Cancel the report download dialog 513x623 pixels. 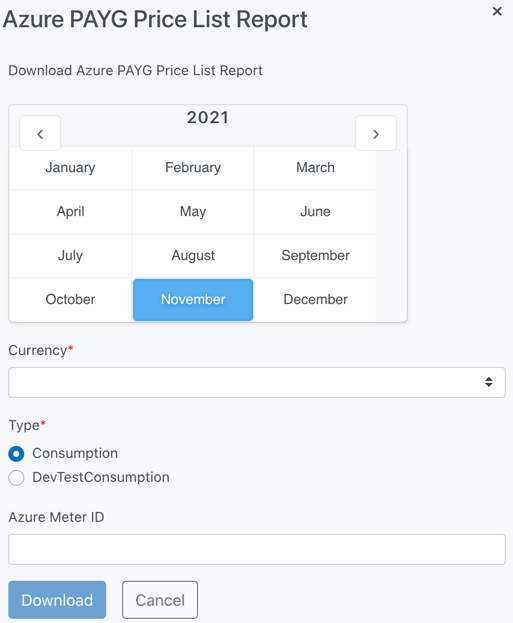click(160, 600)
